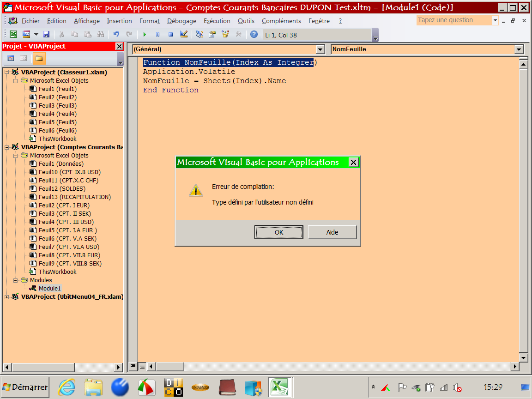Open the Insert object dropdown arrow
The width and height of the screenshot is (532, 399).
36,34
